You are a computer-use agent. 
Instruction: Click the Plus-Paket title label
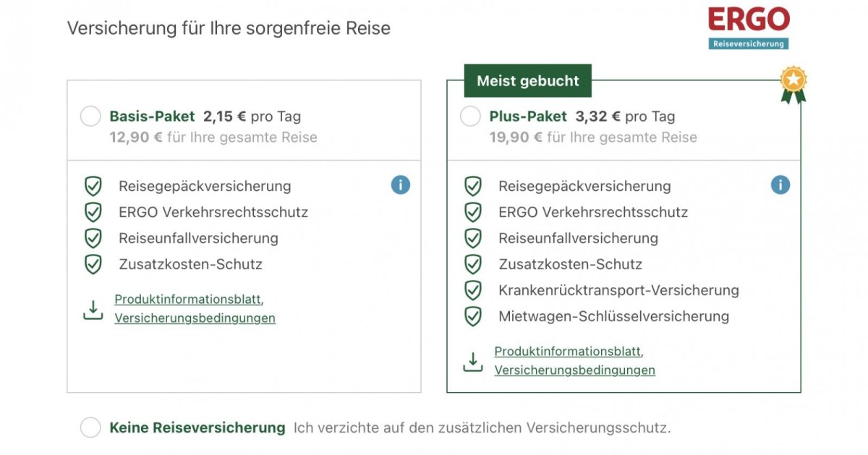[x=528, y=116]
